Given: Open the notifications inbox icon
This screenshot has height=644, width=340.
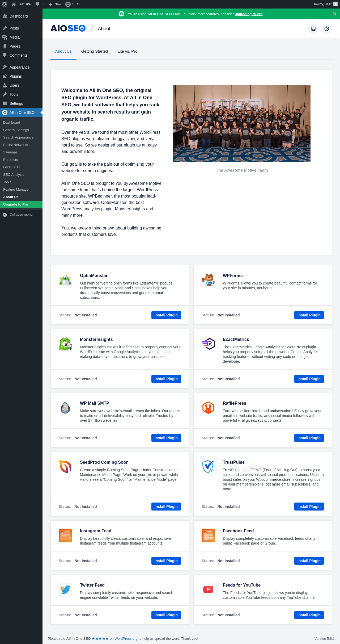Looking at the screenshot, I should (x=313, y=29).
